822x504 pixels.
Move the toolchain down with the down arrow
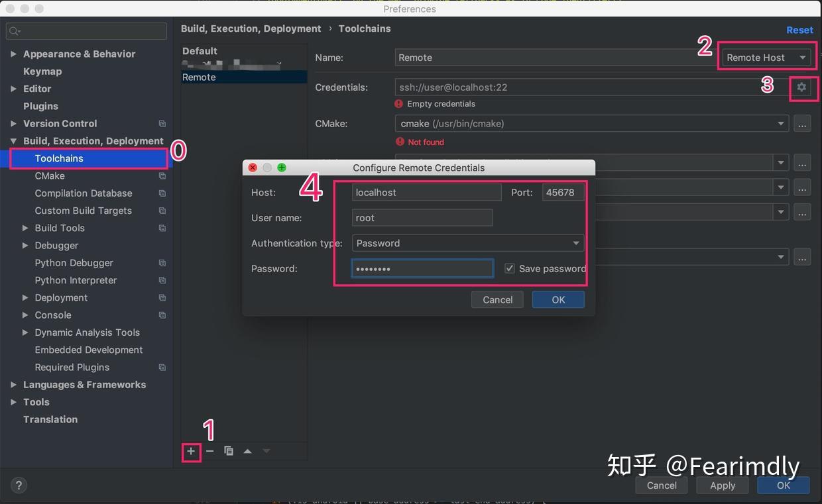[266, 450]
